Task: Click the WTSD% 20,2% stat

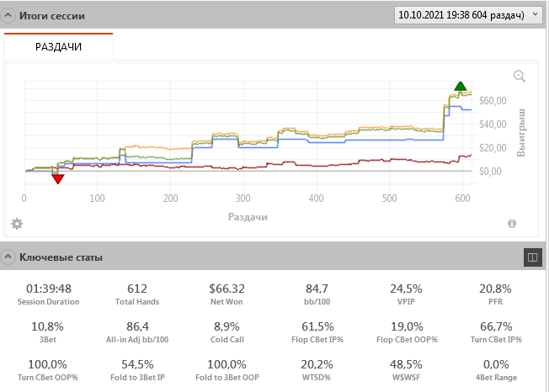Action: click(x=321, y=369)
